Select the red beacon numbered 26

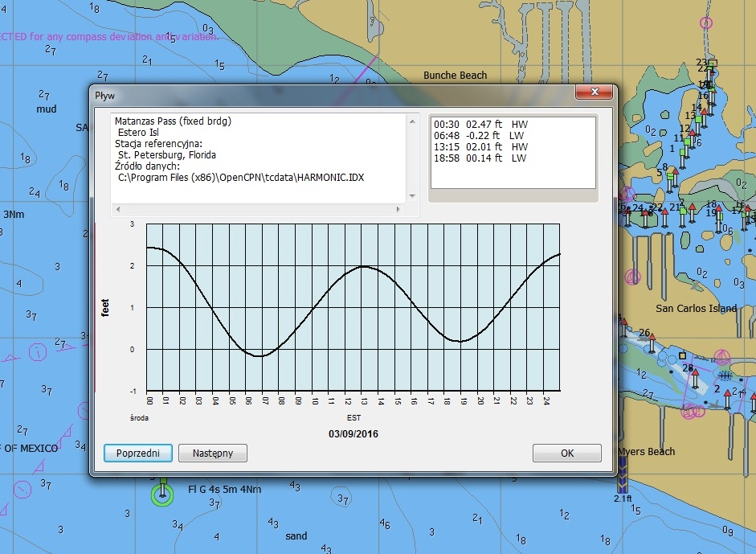click(651, 343)
